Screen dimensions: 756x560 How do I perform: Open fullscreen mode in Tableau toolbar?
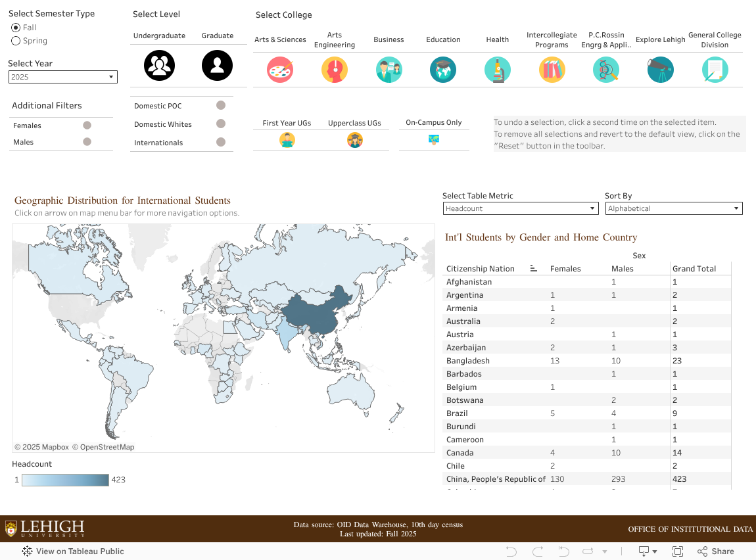(x=678, y=551)
